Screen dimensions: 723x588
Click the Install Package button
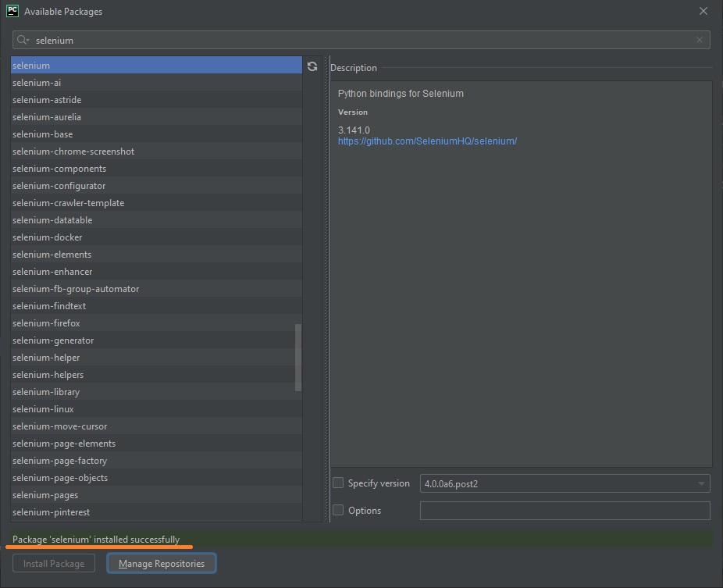(x=54, y=564)
